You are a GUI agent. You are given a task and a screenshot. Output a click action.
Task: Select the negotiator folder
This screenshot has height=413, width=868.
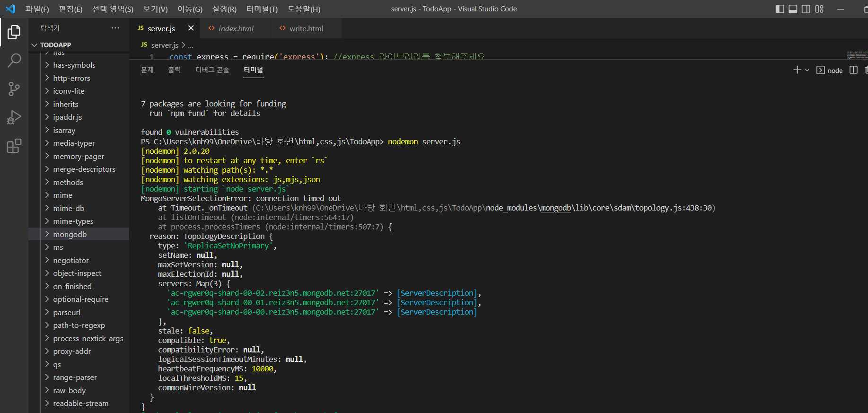click(79, 260)
